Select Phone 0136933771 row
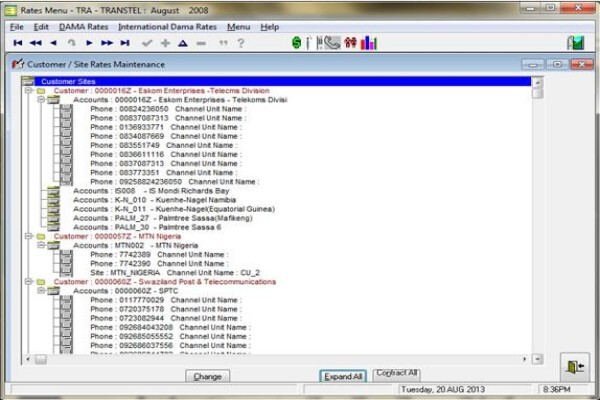Image resolution: width=600 pixels, height=400 pixels. [166, 127]
